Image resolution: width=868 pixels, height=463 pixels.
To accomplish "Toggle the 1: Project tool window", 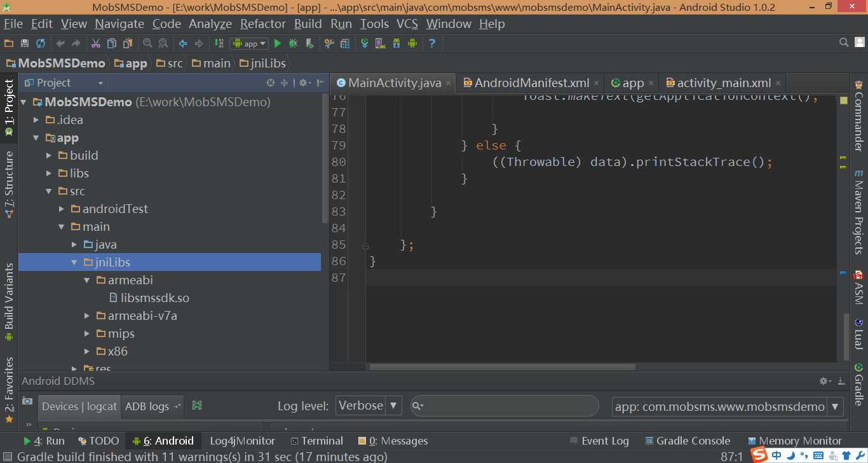I will [x=9, y=107].
